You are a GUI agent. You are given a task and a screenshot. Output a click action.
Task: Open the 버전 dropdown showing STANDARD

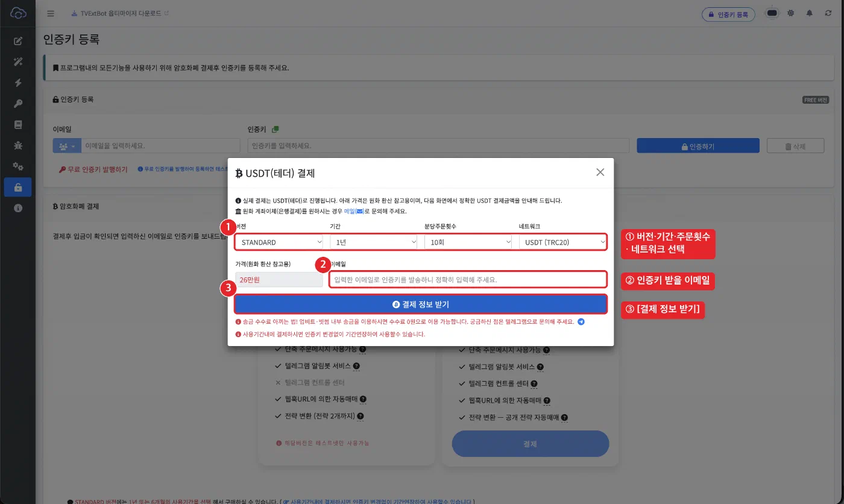(280, 242)
